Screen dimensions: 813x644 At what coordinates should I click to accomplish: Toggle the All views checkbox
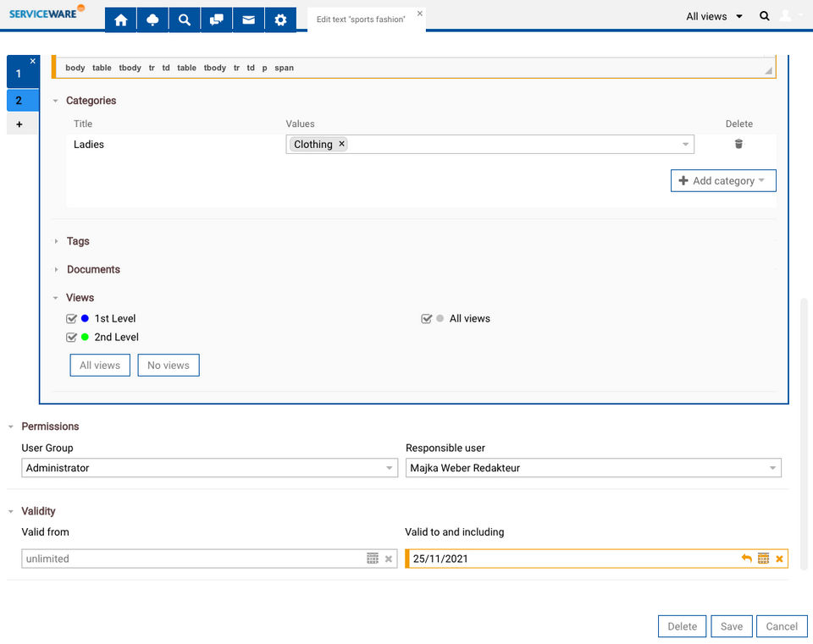click(x=427, y=319)
